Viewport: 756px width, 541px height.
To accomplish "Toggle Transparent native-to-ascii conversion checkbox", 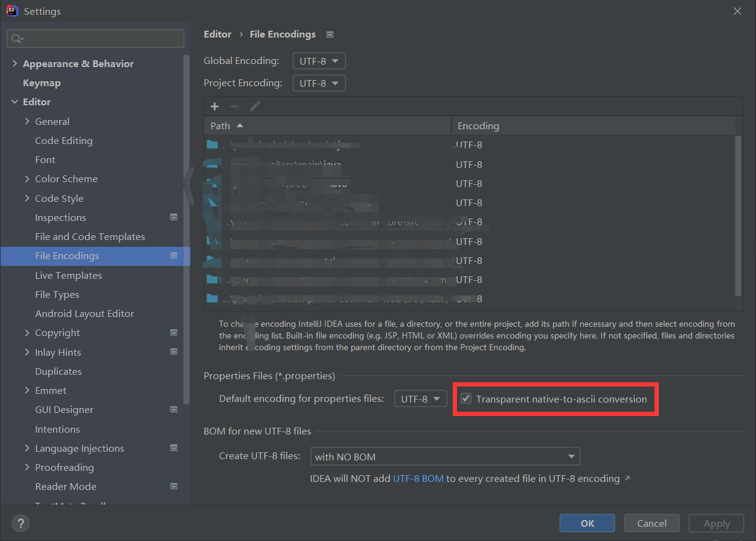I will coord(466,399).
